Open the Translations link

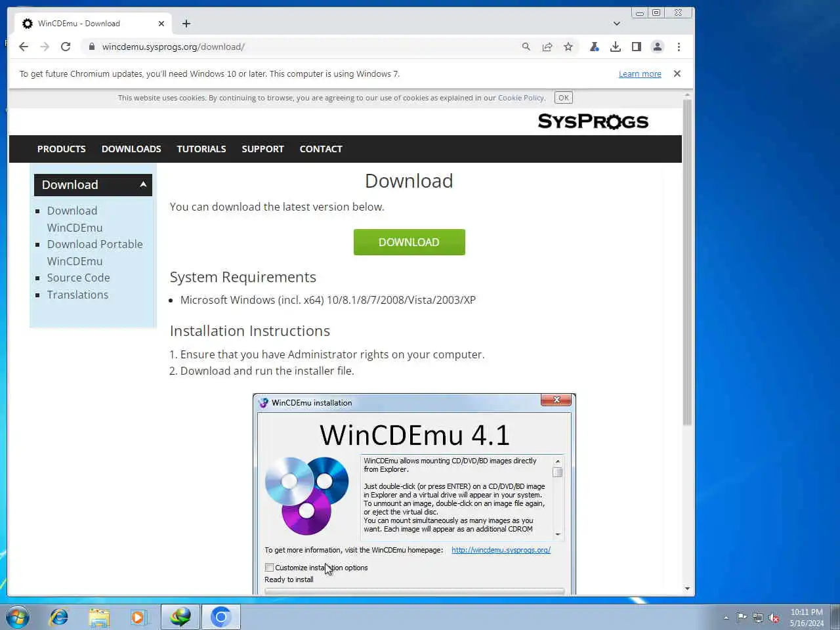[77, 295]
